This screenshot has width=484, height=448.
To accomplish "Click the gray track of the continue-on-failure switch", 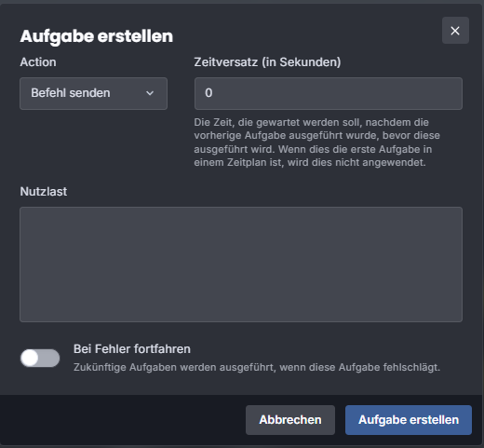I will point(49,358).
